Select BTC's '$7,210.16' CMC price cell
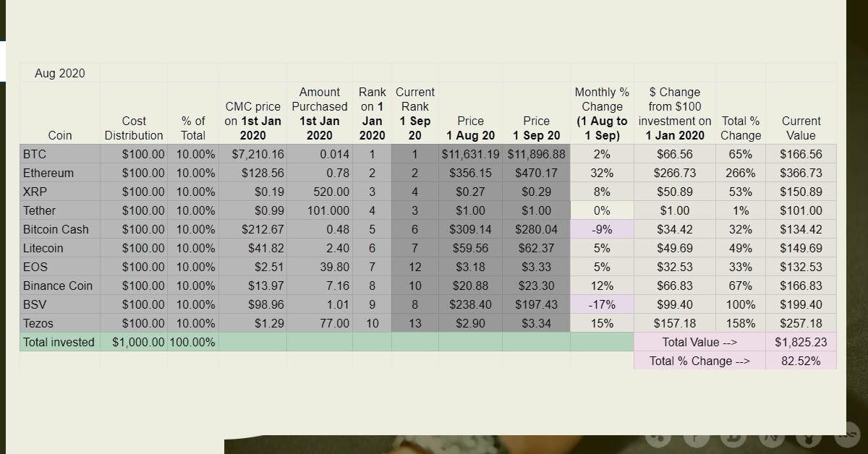This screenshot has height=454, width=868. pyautogui.click(x=252, y=154)
